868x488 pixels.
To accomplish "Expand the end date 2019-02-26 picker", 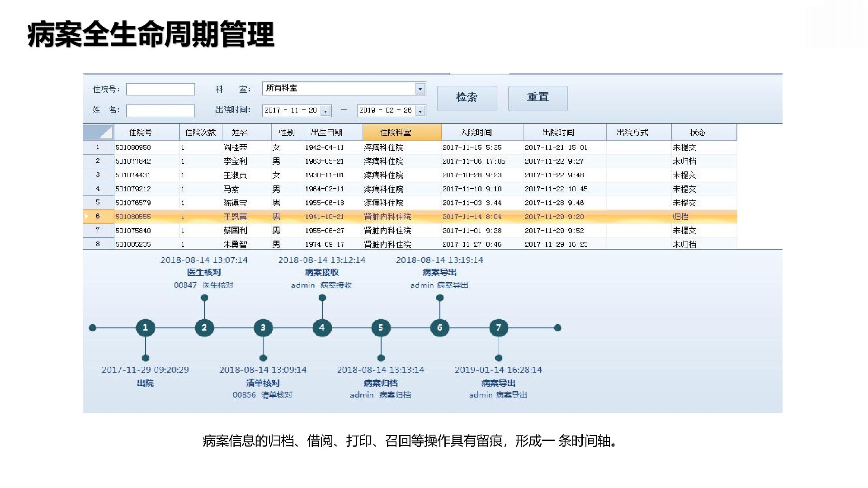I will (420, 111).
